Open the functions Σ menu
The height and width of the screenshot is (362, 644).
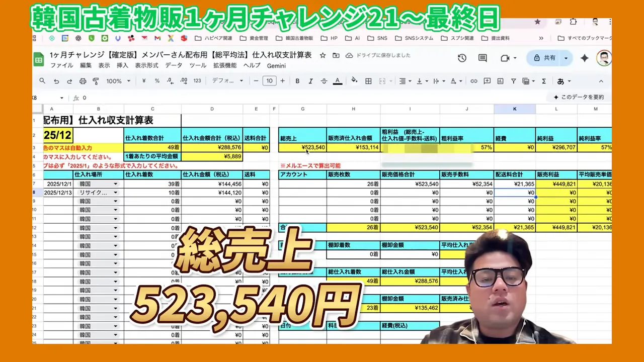543,81
